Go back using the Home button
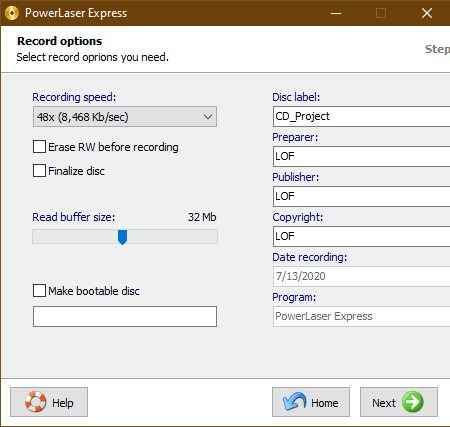Image resolution: width=450 pixels, height=427 pixels. coord(311,402)
